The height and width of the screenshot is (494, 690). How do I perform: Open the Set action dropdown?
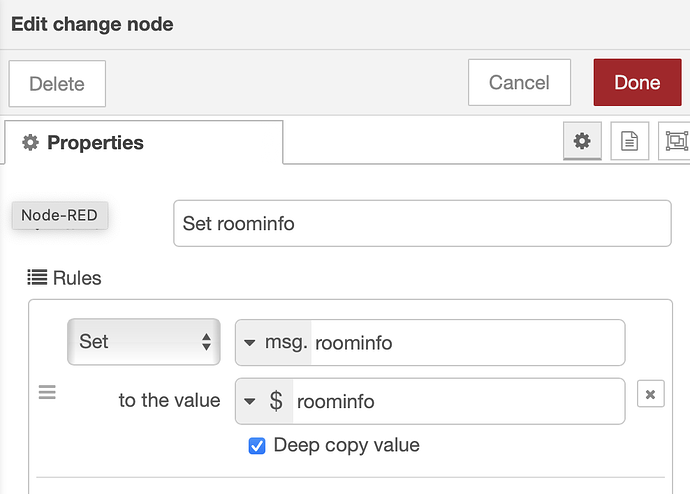coord(144,342)
